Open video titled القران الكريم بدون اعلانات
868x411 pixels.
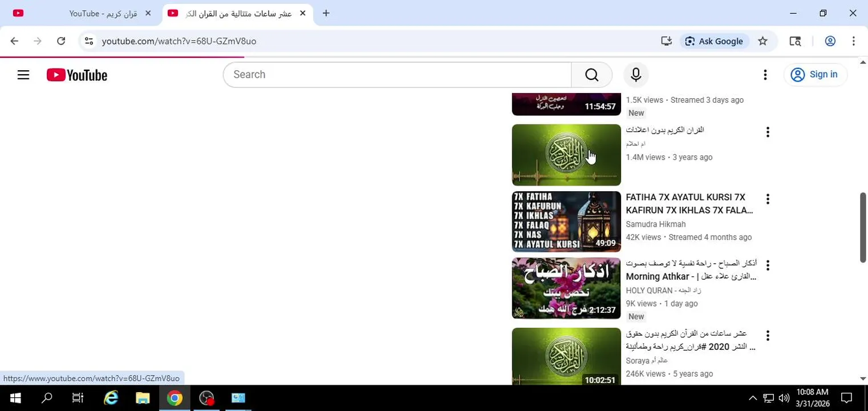pyautogui.click(x=665, y=130)
